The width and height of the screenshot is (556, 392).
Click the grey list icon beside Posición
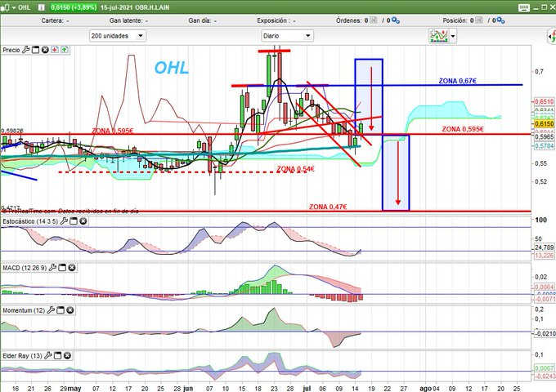tap(478, 20)
